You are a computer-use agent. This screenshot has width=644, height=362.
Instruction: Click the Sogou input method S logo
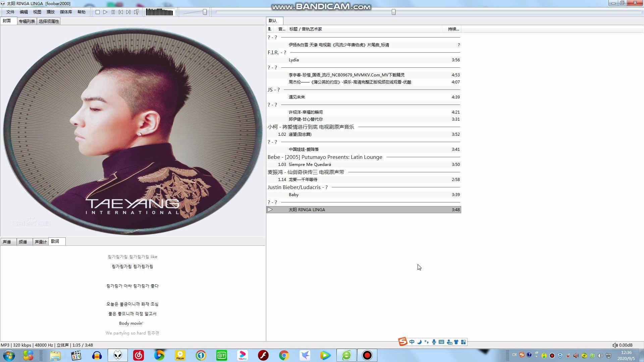(402, 342)
